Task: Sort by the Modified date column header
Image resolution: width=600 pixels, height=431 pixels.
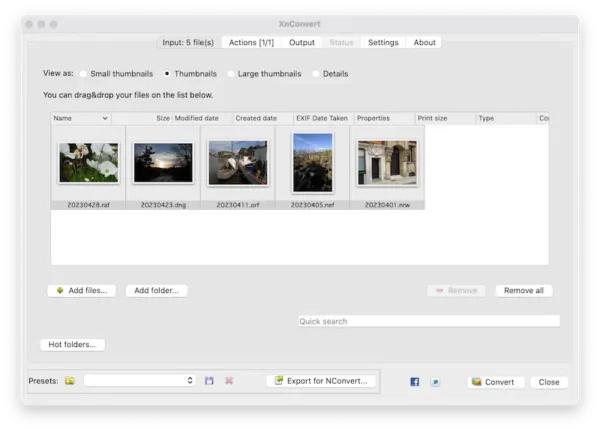Action: point(196,118)
